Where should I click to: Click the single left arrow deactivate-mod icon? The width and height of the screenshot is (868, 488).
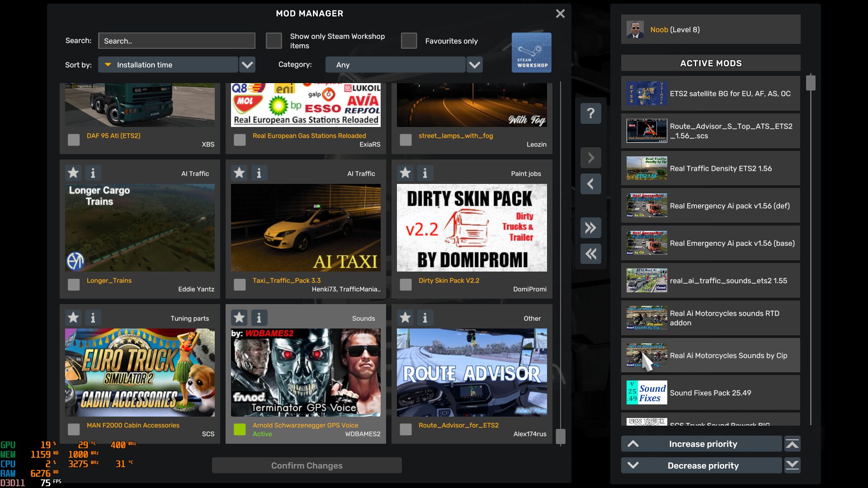tap(590, 184)
